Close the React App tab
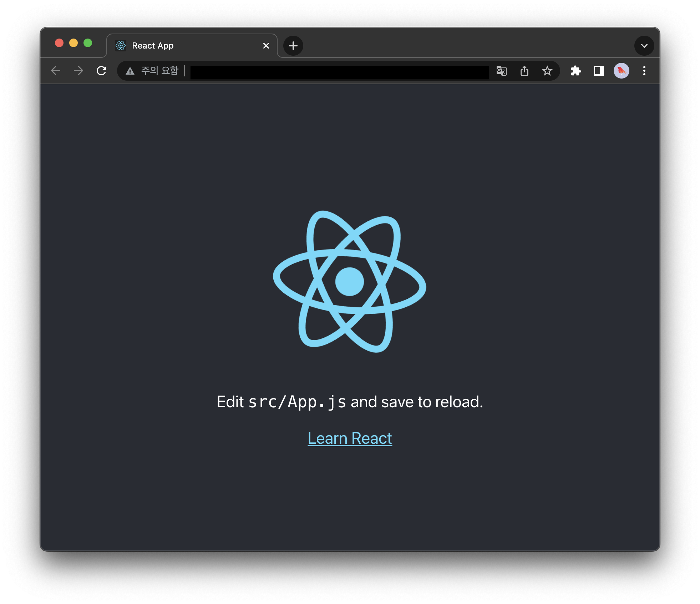Image resolution: width=700 pixels, height=604 pixels. click(266, 46)
